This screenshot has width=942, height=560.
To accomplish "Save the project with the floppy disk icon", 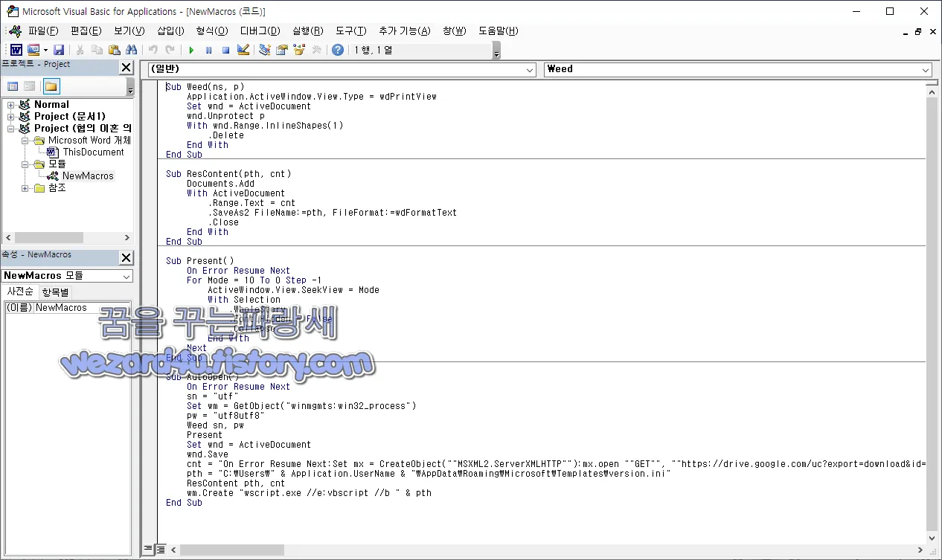I will (x=59, y=50).
